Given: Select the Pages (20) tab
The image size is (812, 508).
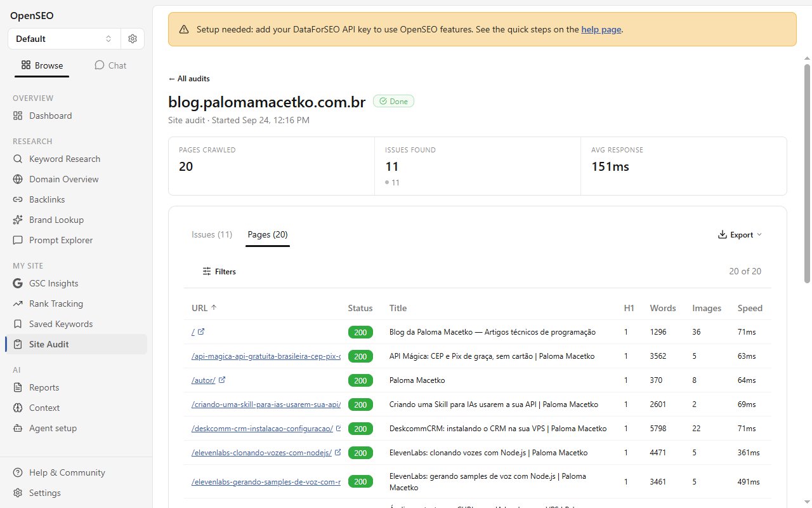Looking at the screenshot, I should pyautogui.click(x=268, y=234).
